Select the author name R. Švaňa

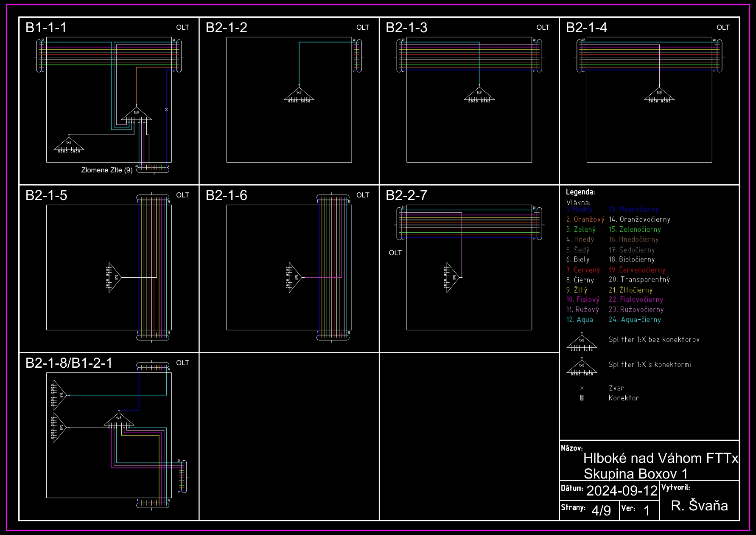(699, 505)
